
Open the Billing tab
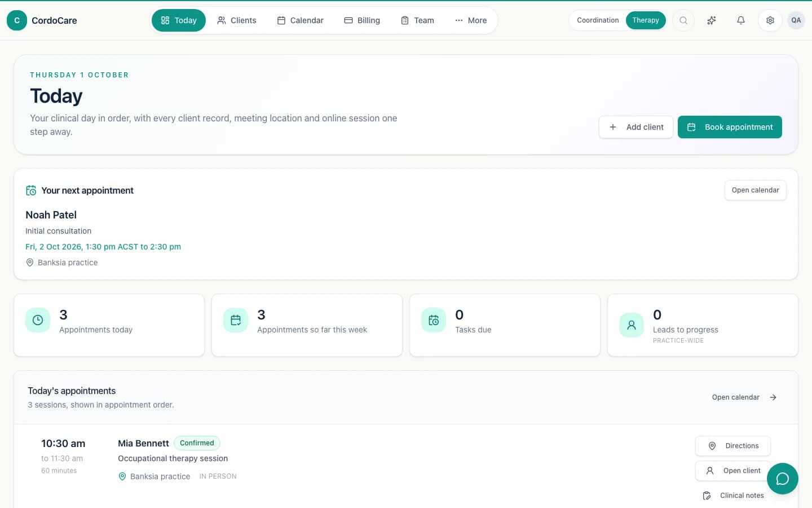(362, 20)
